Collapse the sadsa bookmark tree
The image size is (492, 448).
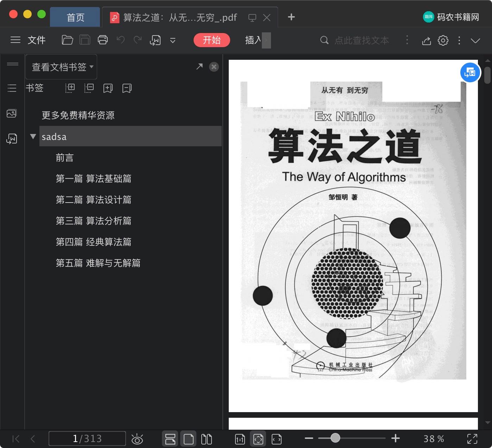33,136
